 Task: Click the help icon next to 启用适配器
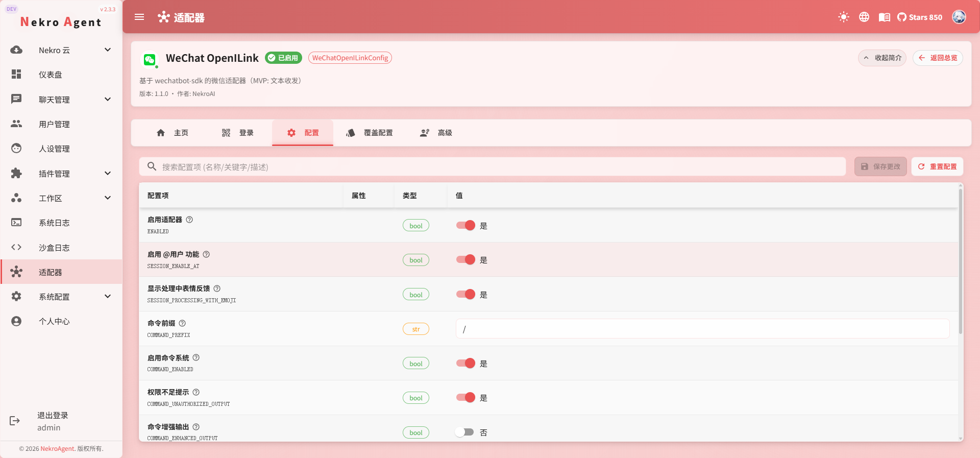pyautogui.click(x=189, y=220)
